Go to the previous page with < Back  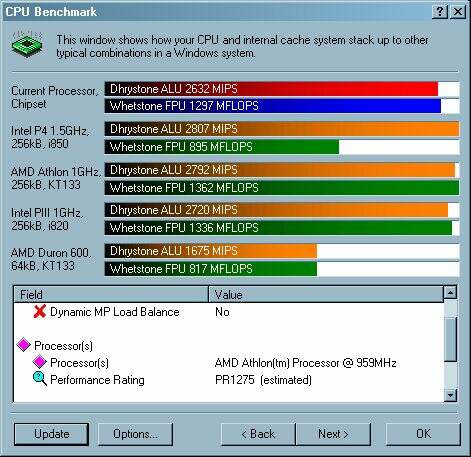click(x=258, y=434)
